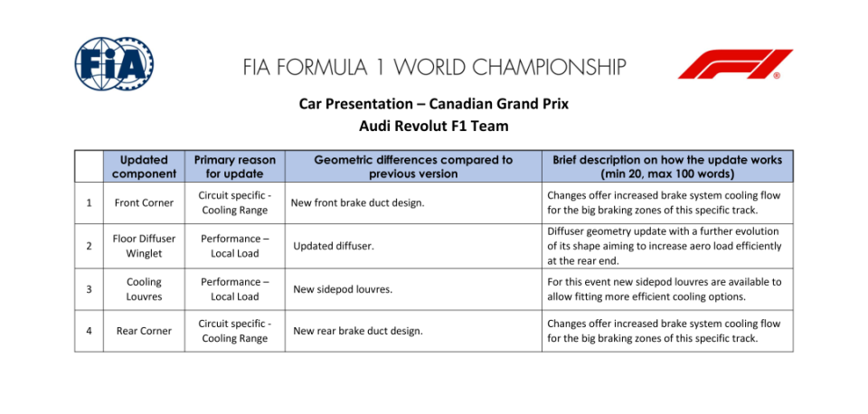Click the red F1 logo

pyautogui.click(x=735, y=64)
